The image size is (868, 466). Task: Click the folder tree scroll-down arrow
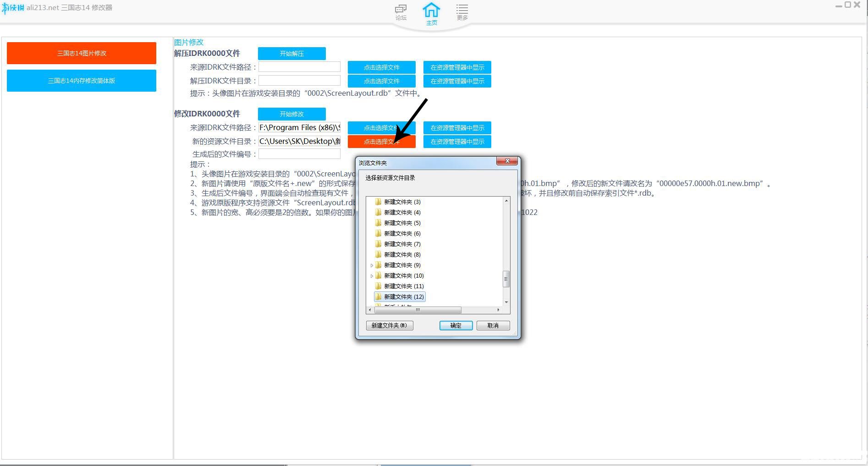[x=506, y=302]
